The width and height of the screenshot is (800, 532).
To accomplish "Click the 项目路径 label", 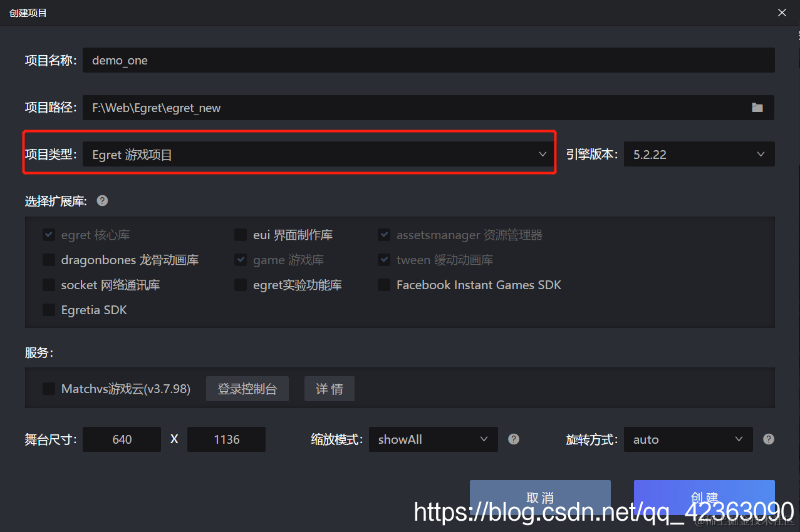I will [x=51, y=108].
